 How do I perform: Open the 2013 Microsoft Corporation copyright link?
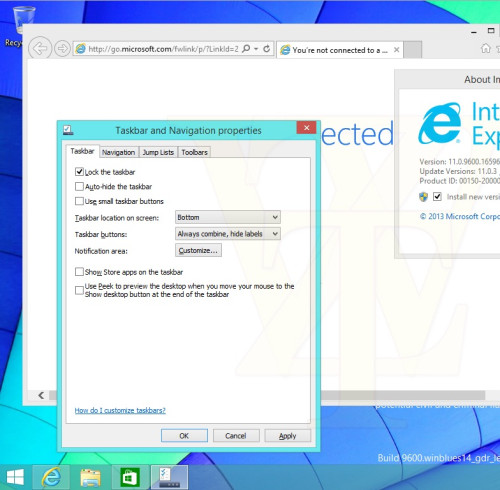click(x=460, y=216)
